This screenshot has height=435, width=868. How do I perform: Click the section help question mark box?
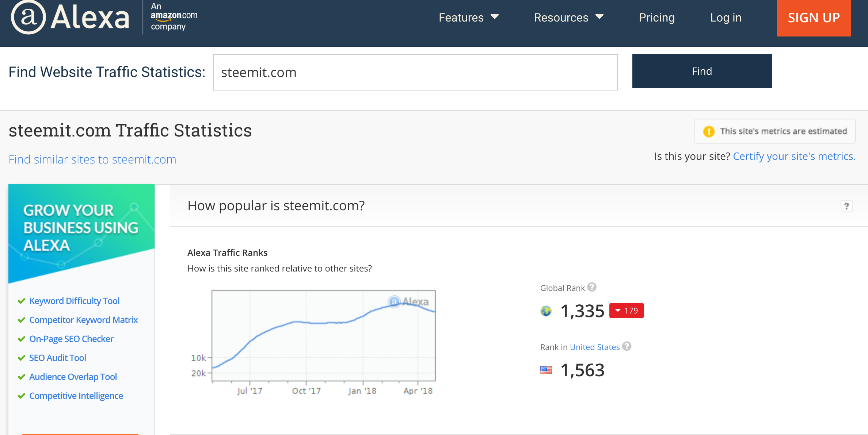click(846, 206)
